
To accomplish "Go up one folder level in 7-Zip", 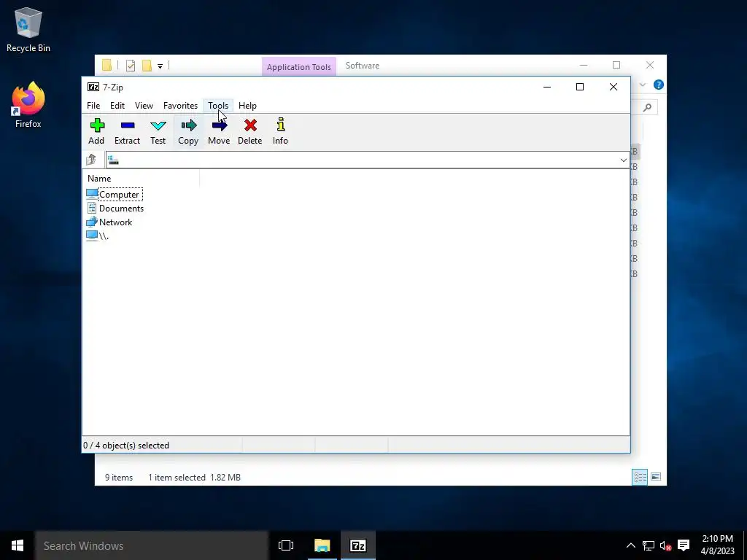I will click(x=91, y=160).
